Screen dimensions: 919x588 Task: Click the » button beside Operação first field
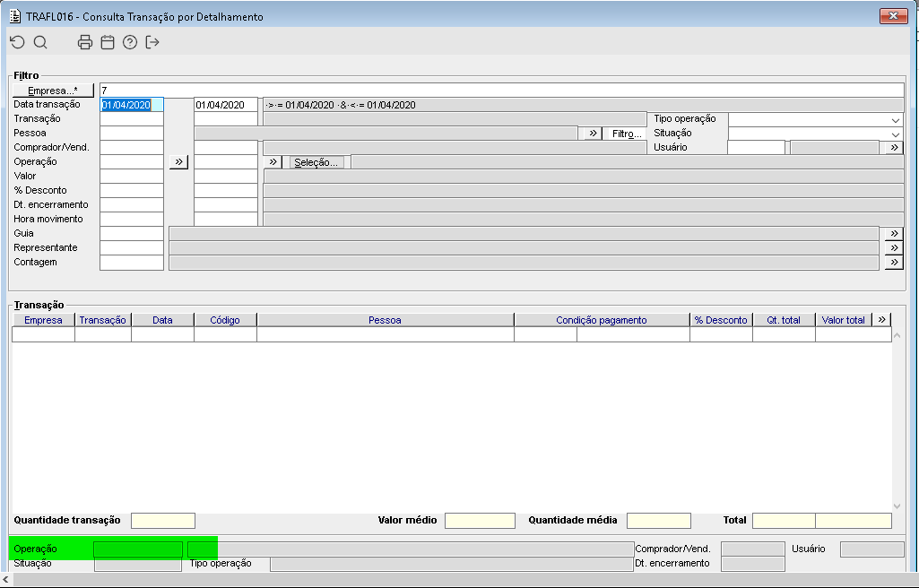tap(178, 161)
